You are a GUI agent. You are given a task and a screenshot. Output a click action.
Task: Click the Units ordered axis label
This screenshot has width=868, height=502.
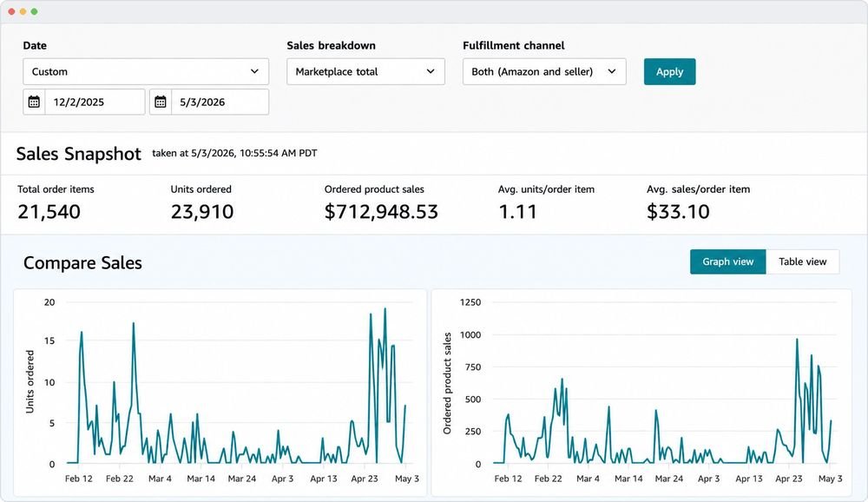pyautogui.click(x=30, y=381)
